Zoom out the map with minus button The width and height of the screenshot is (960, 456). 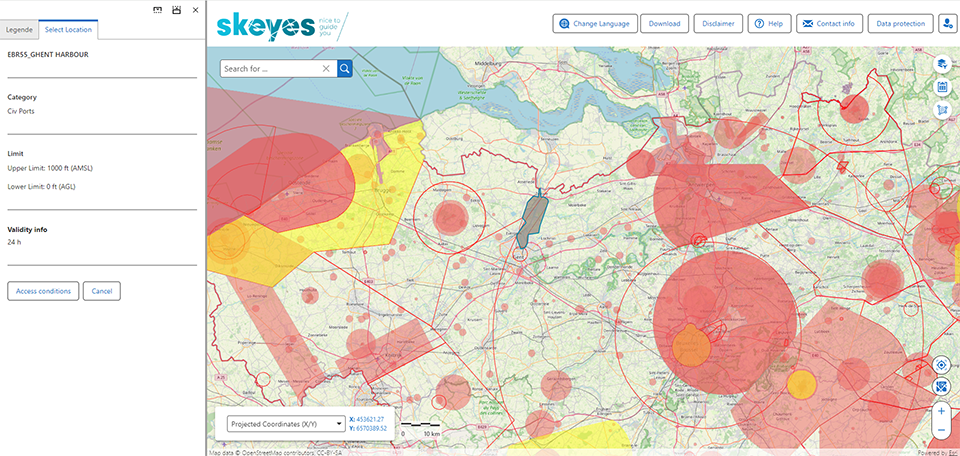coord(941,430)
